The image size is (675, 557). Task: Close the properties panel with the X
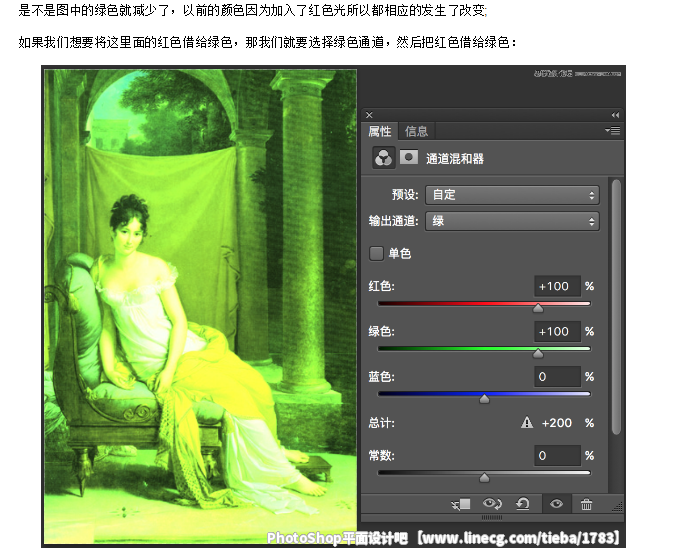(369, 115)
